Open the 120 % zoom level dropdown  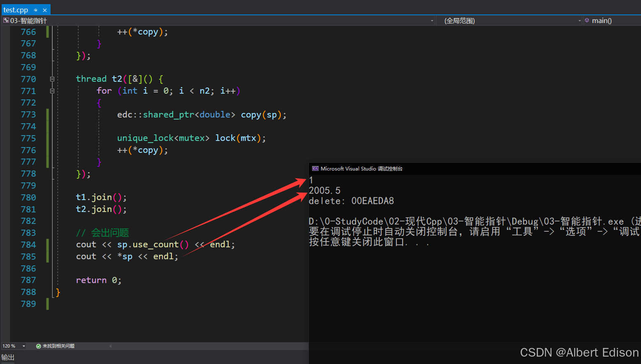click(24, 346)
